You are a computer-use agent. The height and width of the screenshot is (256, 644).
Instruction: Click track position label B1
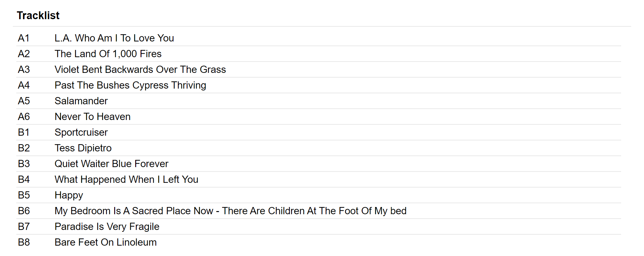[x=24, y=132]
